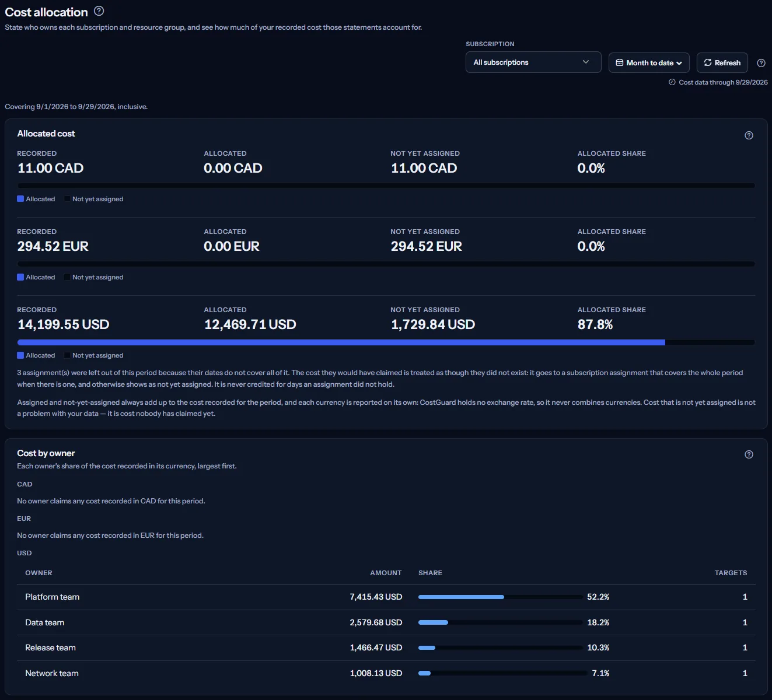772x700 pixels.
Task: Click the SHARE column header
Action: tap(430, 573)
